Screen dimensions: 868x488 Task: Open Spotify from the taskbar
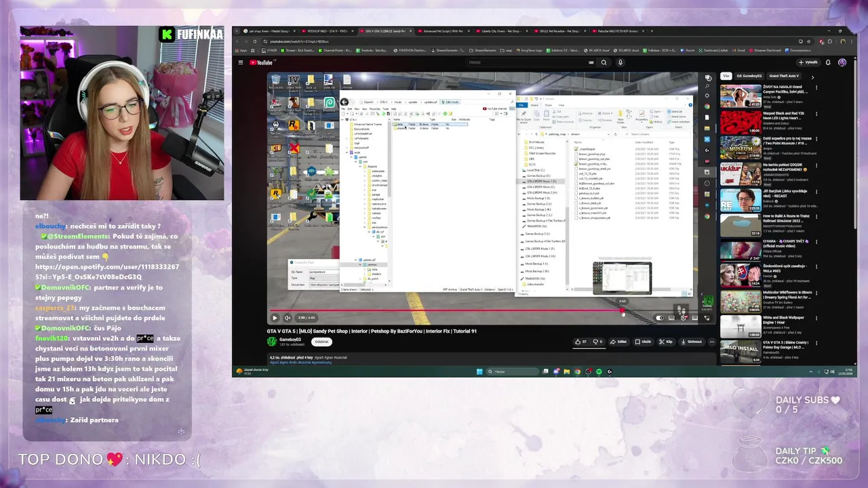[599, 371]
